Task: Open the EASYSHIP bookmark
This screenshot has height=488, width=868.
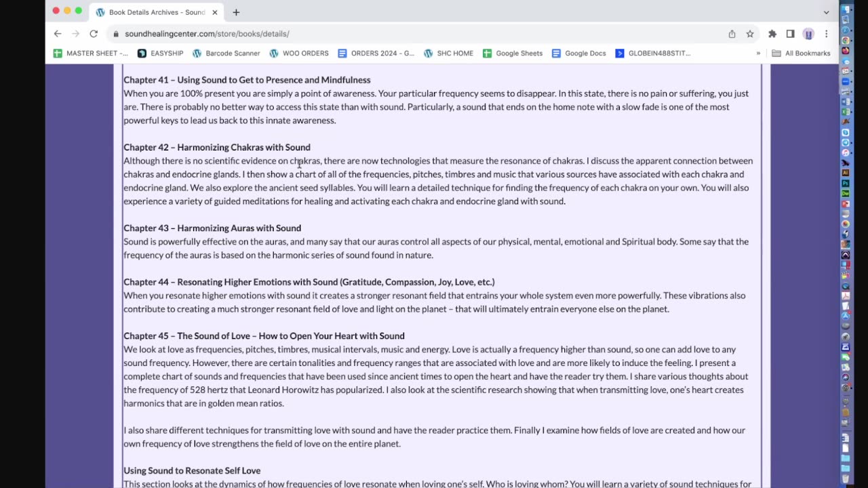Action: pyautogui.click(x=161, y=54)
